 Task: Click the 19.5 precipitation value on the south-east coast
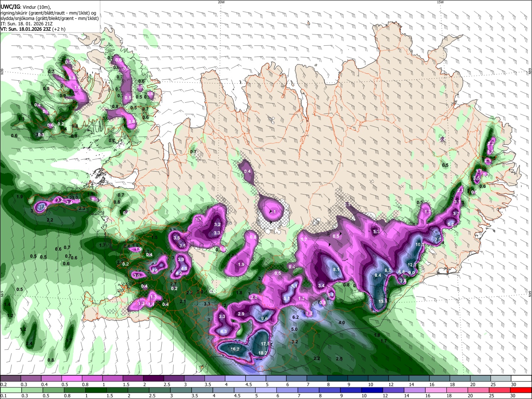[x=383, y=301]
